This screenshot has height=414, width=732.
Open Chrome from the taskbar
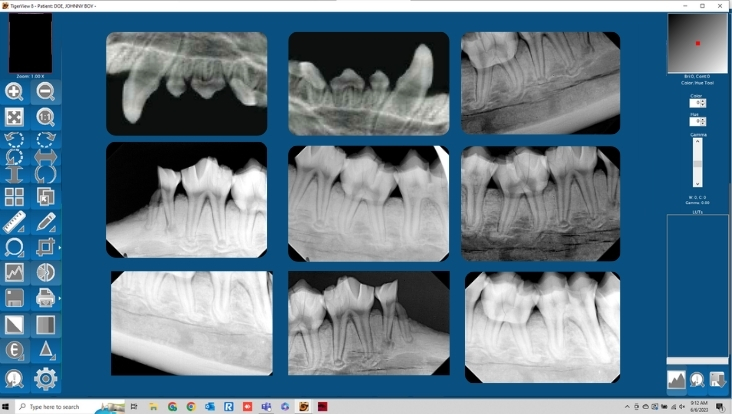point(191,407)
